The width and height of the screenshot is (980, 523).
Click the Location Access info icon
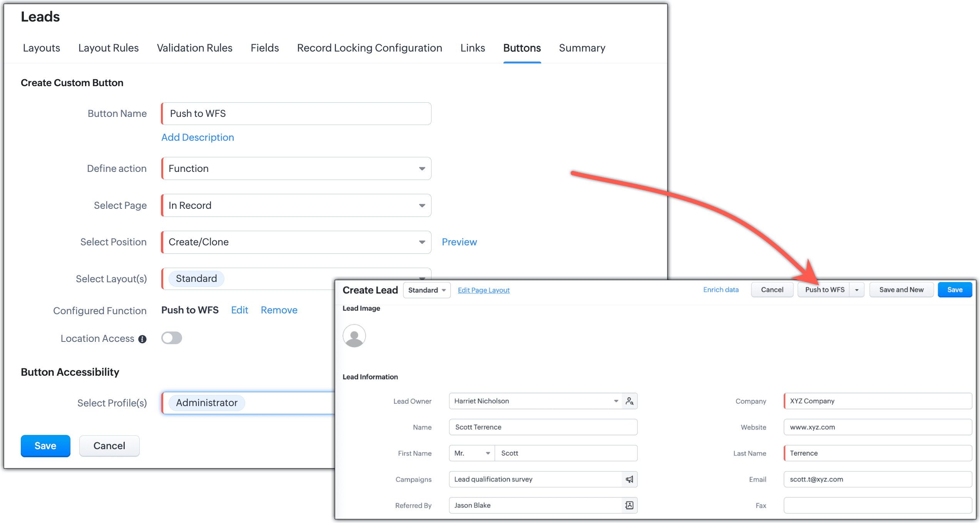click(x=142, y=339)
